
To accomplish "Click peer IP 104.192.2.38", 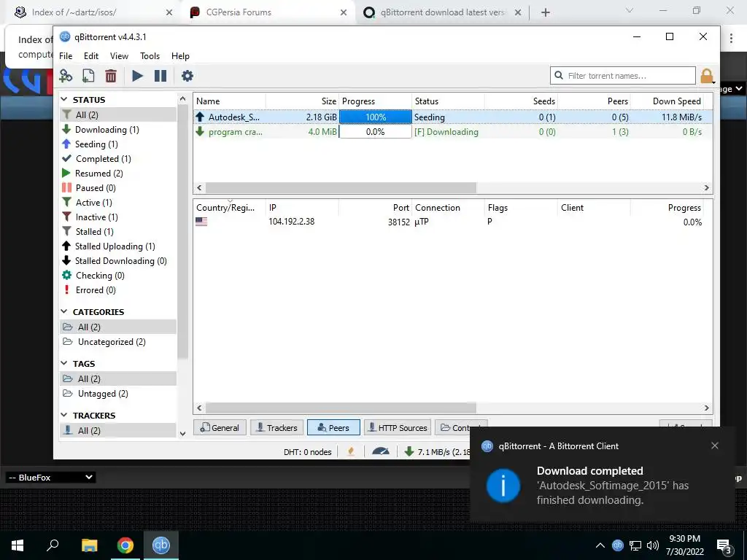I will tap(291, 222).
